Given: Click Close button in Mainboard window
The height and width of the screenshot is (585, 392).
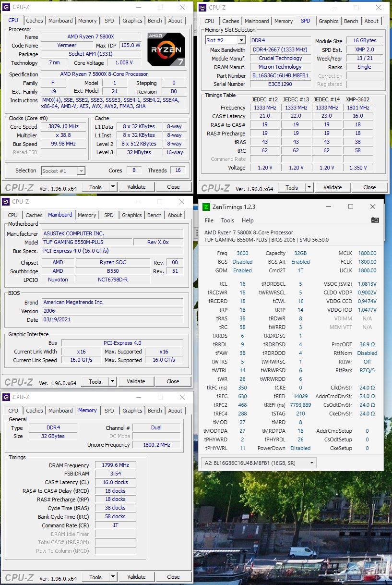Looking at the screenshot, I should point(173,381).
